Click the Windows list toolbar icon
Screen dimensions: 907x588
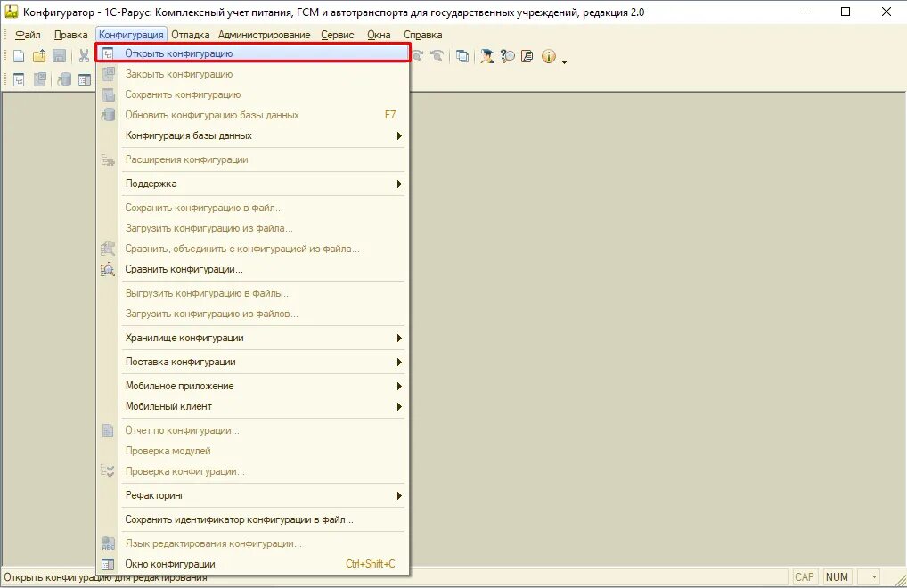click(x=462, y=56)
